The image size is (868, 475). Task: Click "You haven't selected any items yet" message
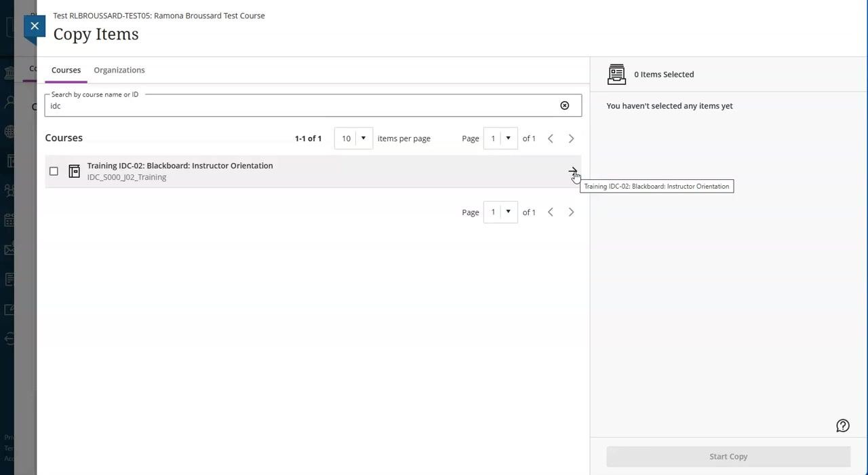click(x=669, y=106)
